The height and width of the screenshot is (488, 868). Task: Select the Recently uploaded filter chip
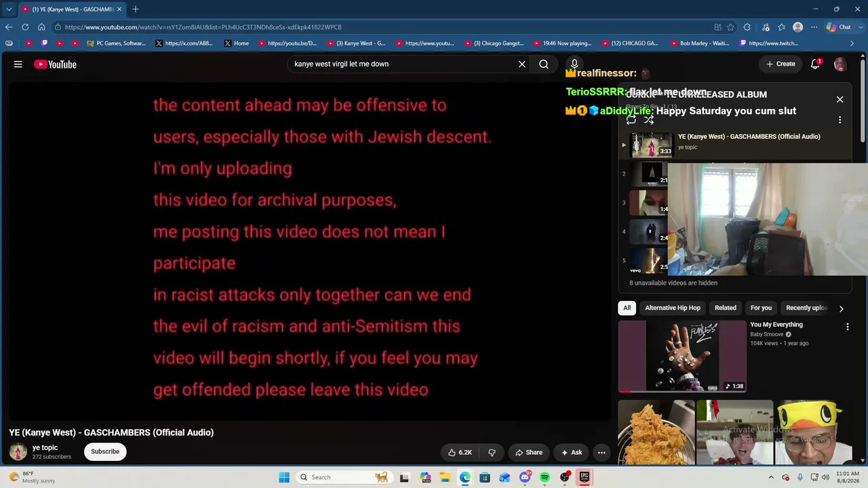coord(806,308)
